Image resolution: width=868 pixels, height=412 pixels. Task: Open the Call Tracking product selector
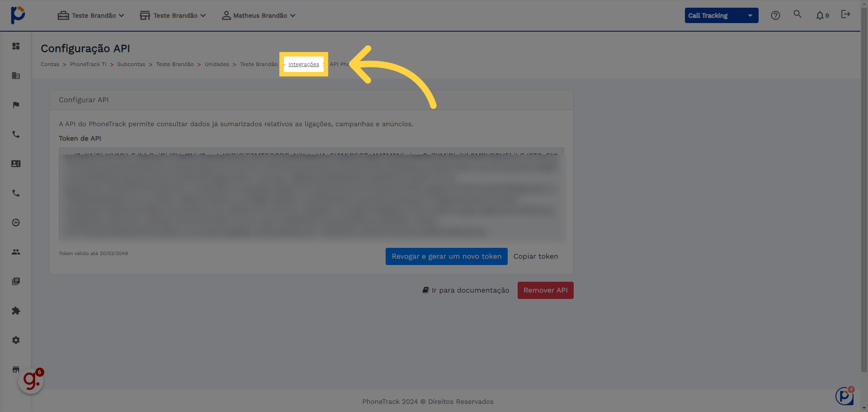tap(722, 15)
